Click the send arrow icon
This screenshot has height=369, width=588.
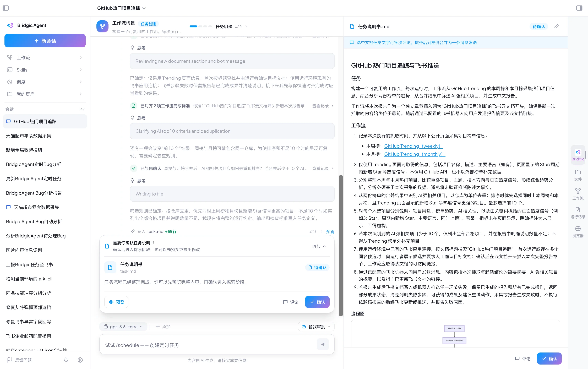pyautogui.click(x=323, y=344)
